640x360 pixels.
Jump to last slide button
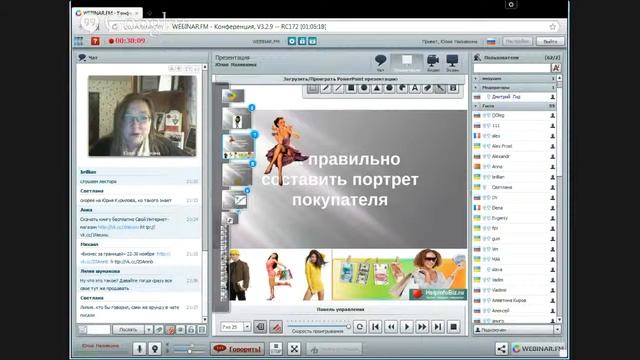[x=438, y=327]
